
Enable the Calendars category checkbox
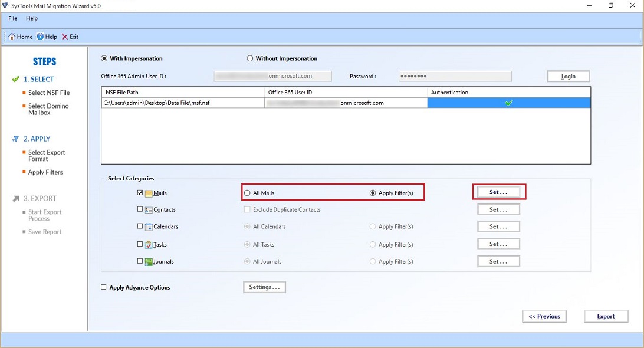(x=140, y=226)
